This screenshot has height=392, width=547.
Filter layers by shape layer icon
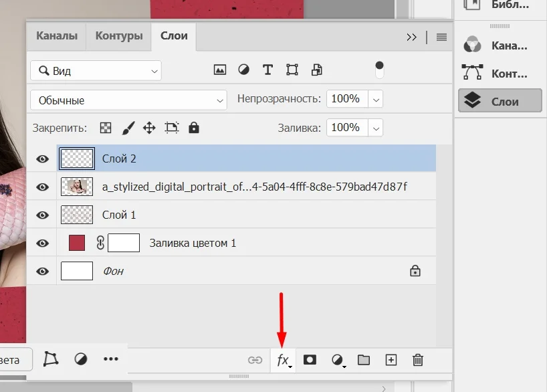tap(292, 70)
